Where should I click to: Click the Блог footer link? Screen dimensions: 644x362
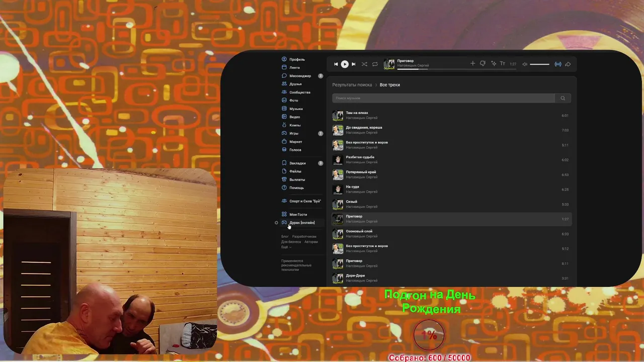click(285, 236)
